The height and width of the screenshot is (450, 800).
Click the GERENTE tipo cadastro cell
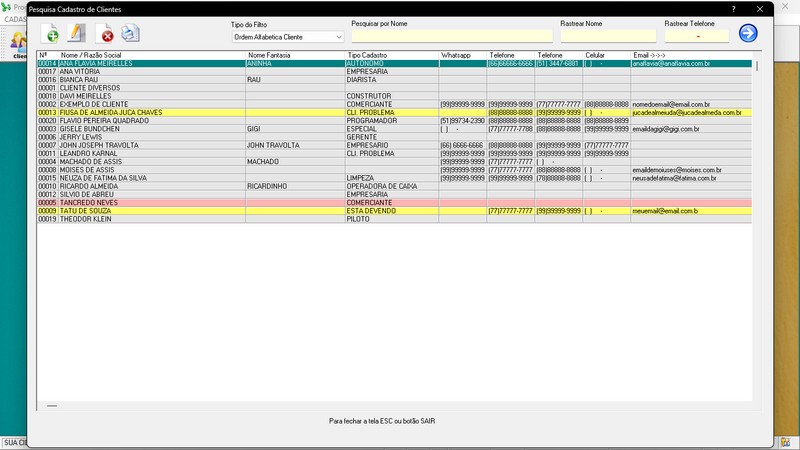pos(392,137)
